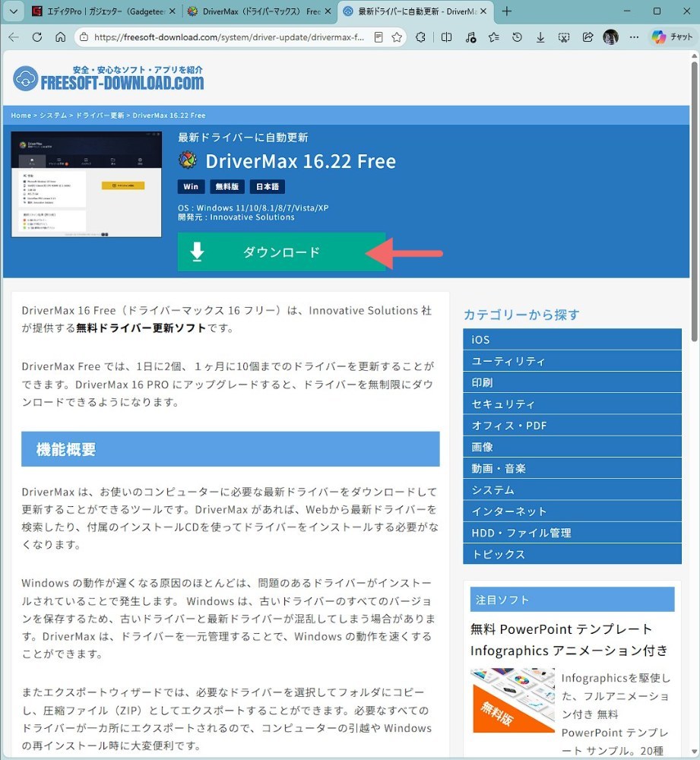Add this page to favorites star
This screenshot has height=760, width=700.
pos(397,37)
